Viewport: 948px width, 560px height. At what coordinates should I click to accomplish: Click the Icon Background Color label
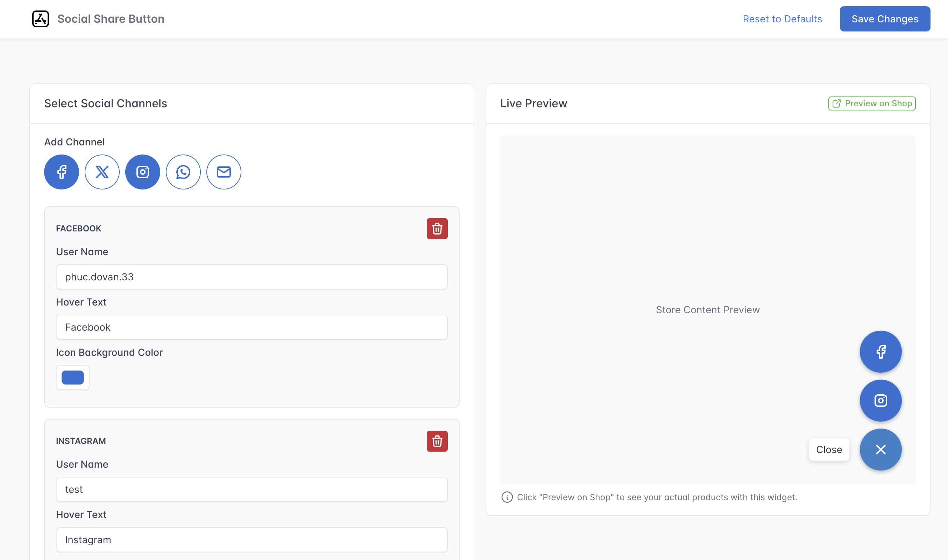tap(109, 352)
